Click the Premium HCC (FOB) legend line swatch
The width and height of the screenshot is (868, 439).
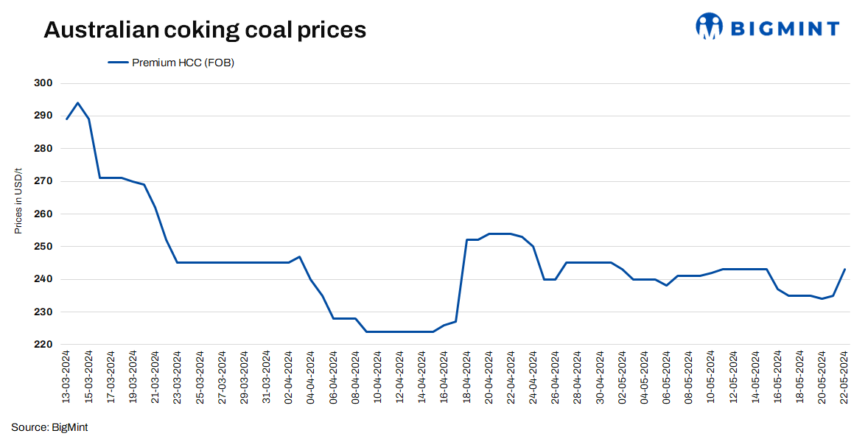point(118,63)
